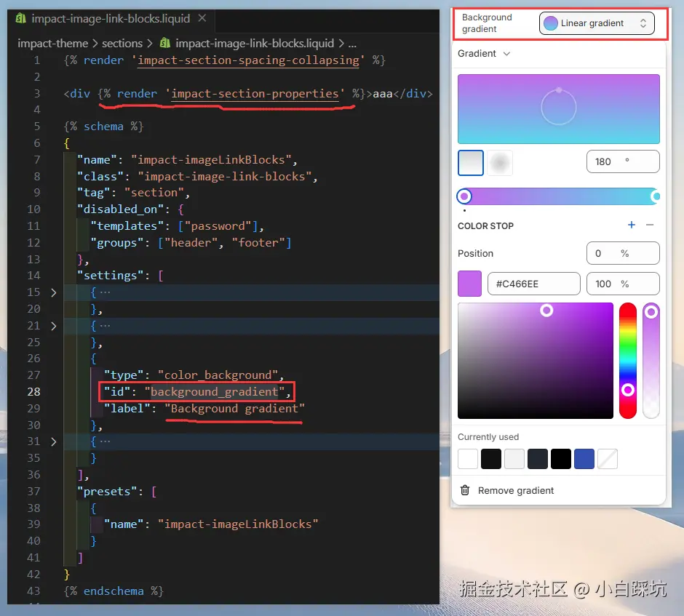Click 'impact-section-spacing-collapsing' snippet link
The width and height of the screenshot is (684, 616).
(x=248, y=60)
